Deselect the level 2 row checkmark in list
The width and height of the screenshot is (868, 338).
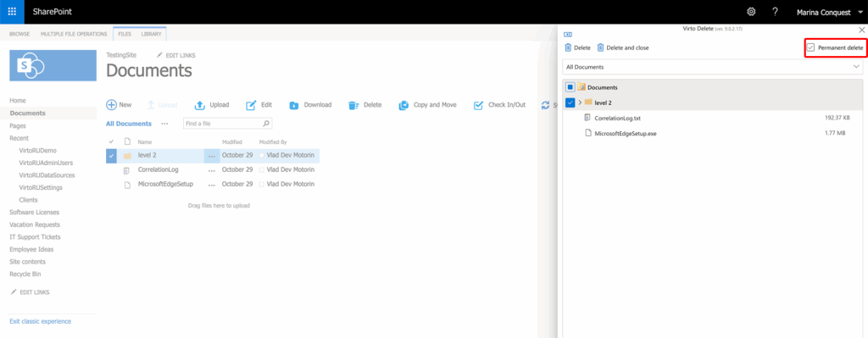pos(111,156)
